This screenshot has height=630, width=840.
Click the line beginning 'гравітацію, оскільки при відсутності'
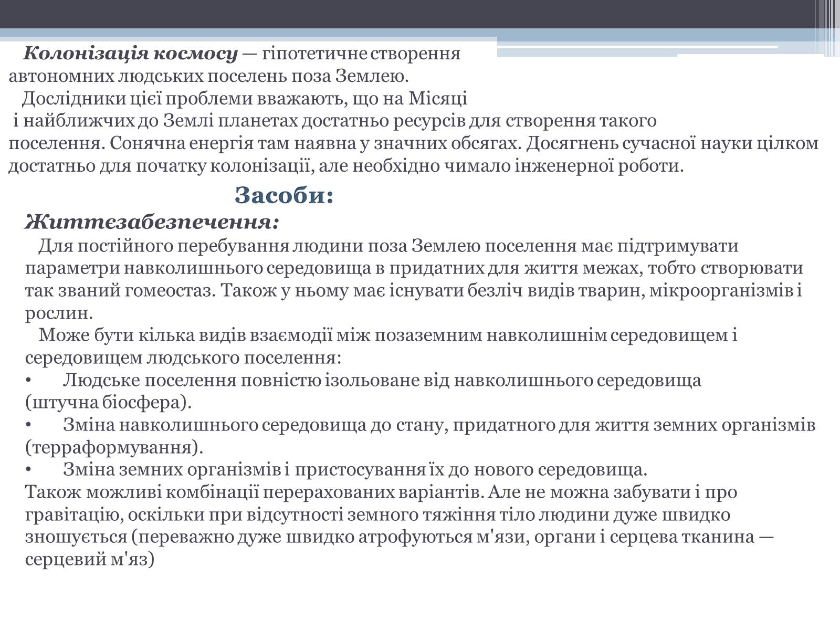pyautogui.click(x=377, y=514)
